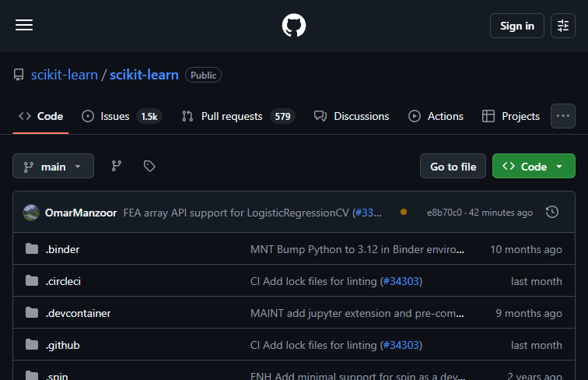This screenshot has width=588, height=380.
Task: Open the Projects tab
Action: coord(511,116)
